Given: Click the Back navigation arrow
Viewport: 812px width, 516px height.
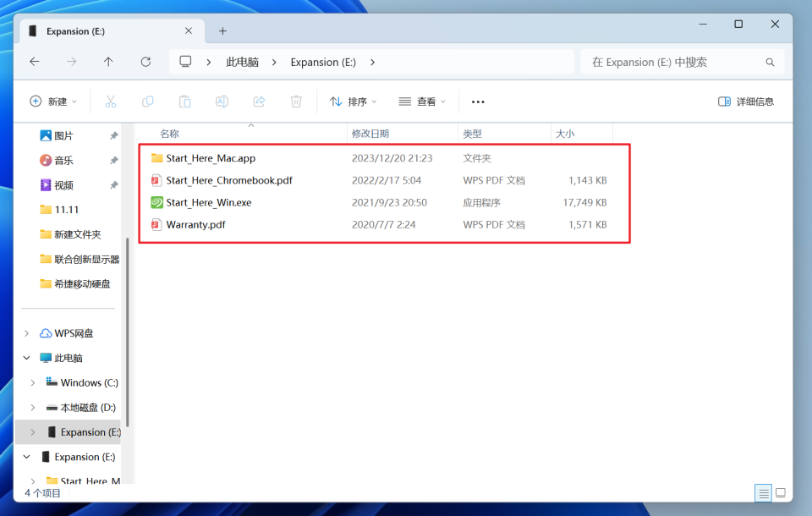Looking at the screenshot, I should point(35,62).
